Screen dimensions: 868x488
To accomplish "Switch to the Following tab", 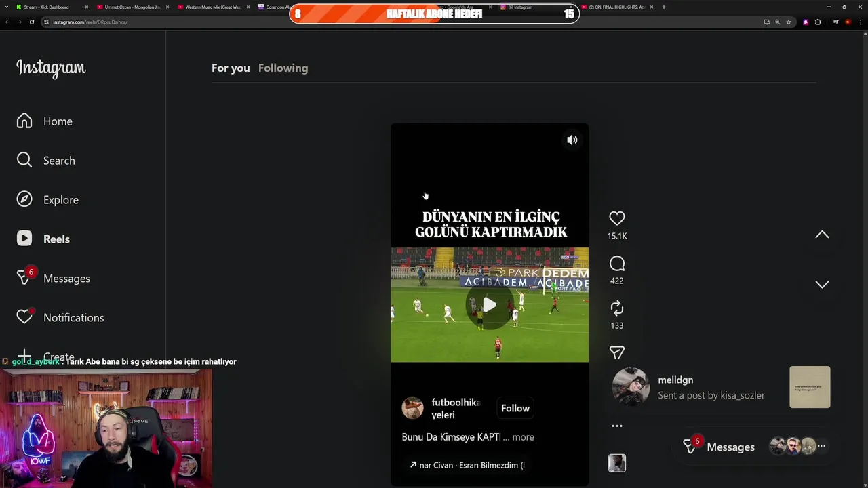I will pos(283,68).
